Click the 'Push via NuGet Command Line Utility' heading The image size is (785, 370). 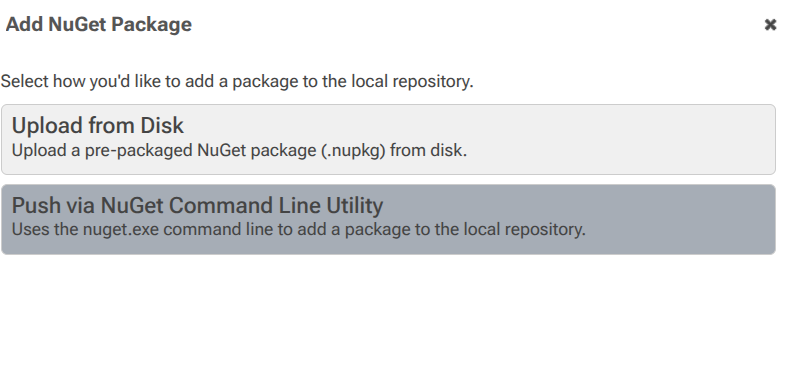coord(197,205)
